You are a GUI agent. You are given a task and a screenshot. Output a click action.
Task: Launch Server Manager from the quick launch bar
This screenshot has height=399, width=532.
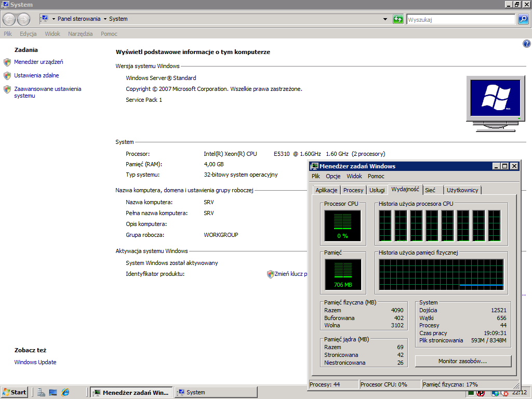42,392
